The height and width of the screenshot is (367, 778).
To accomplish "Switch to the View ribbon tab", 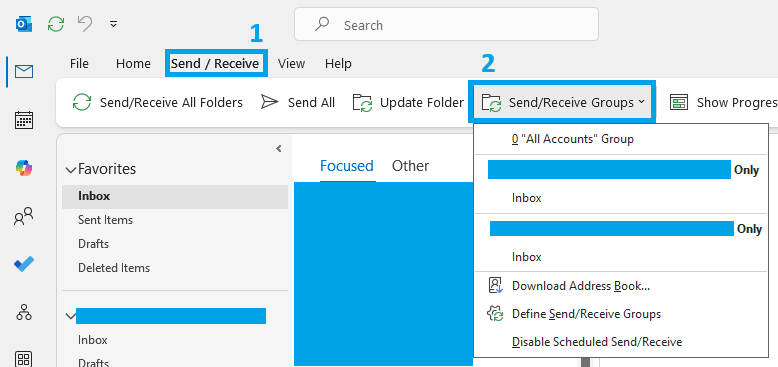I will click(x=291, y=63).
